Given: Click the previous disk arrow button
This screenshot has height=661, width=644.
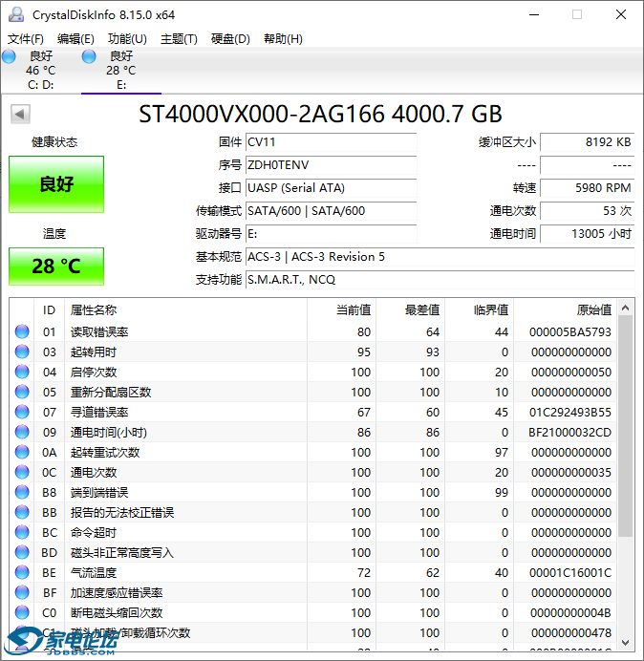Looking at the screenshot, I should 20,114.
